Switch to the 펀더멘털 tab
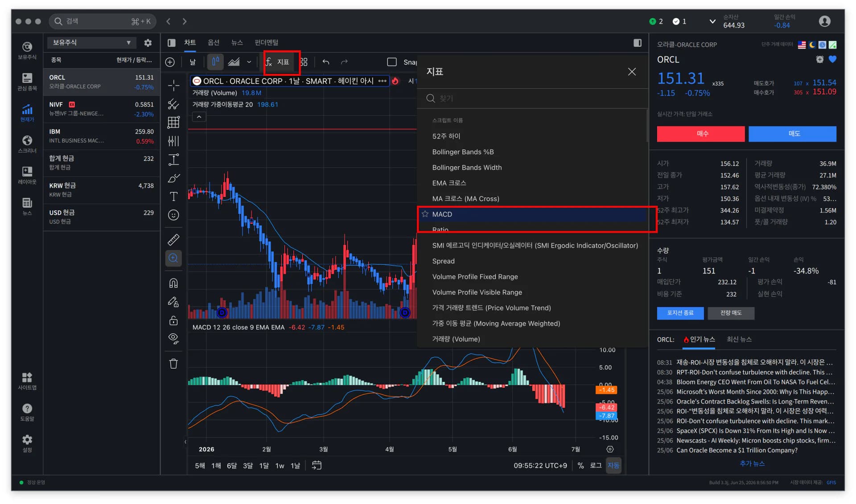 [x=266, y=43]
